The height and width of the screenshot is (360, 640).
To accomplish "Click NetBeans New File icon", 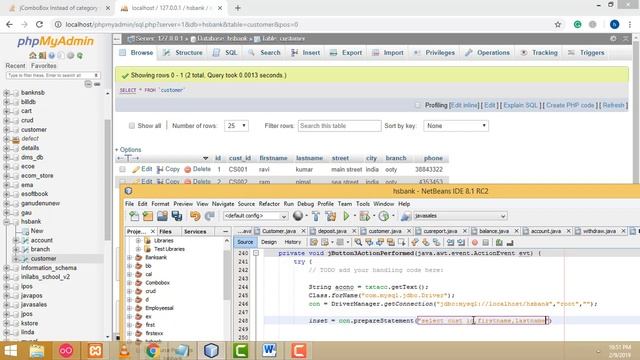I will click(134, 216).
